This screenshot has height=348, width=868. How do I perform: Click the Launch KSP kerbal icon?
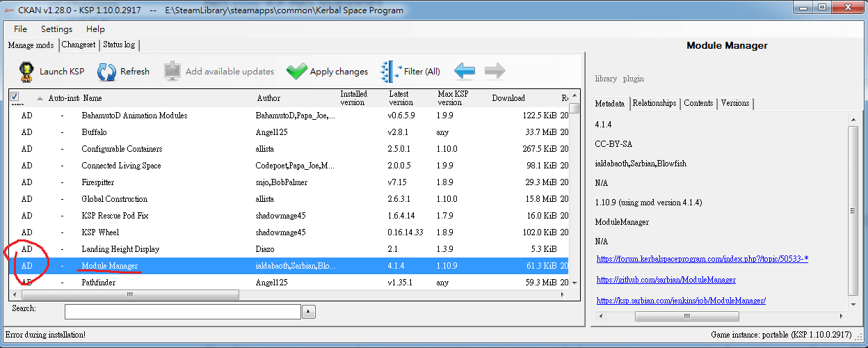coord(26,71)
